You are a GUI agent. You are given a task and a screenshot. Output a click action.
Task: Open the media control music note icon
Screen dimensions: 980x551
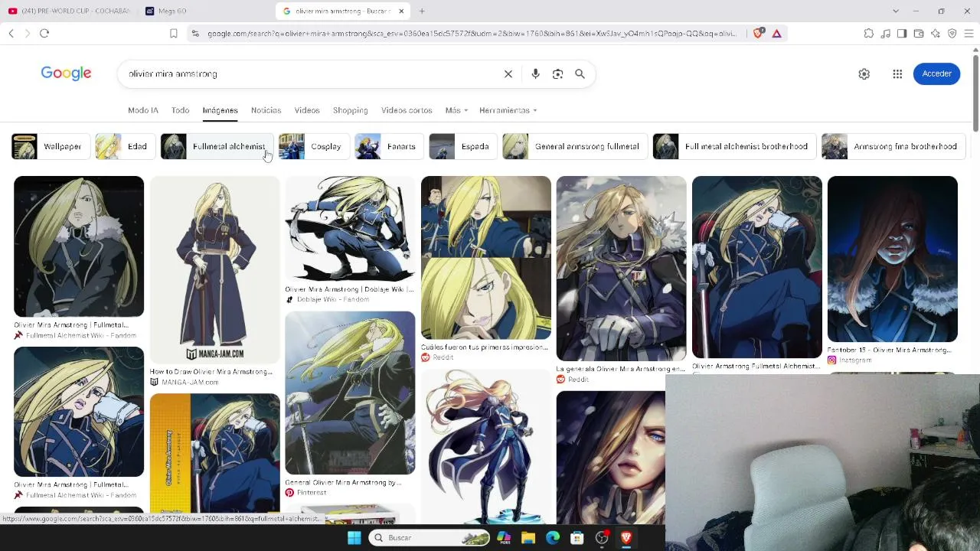[x=885, y=34]
